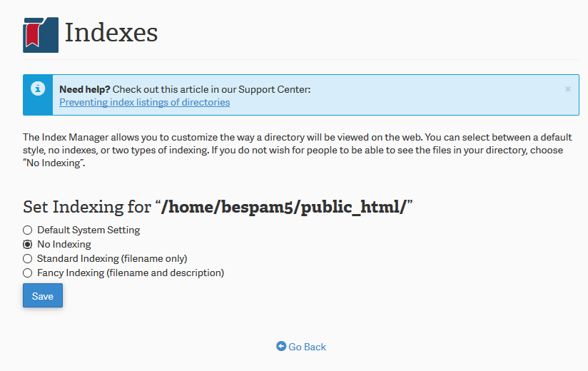This screenshot has height=371, width=588.
Task: Click the arrow icon beside Go Back
Action: click(x=281, y=347)
